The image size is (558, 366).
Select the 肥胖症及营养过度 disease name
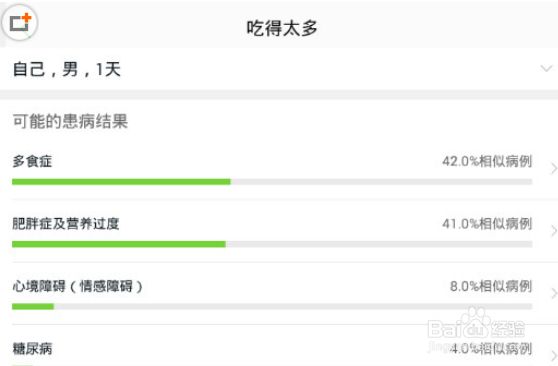pyautogui.click(x=66, y=224)
